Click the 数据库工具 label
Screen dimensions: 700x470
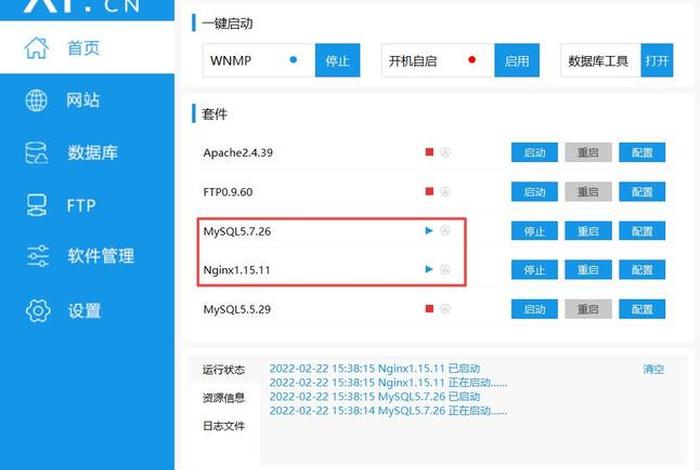click(598, 61)
